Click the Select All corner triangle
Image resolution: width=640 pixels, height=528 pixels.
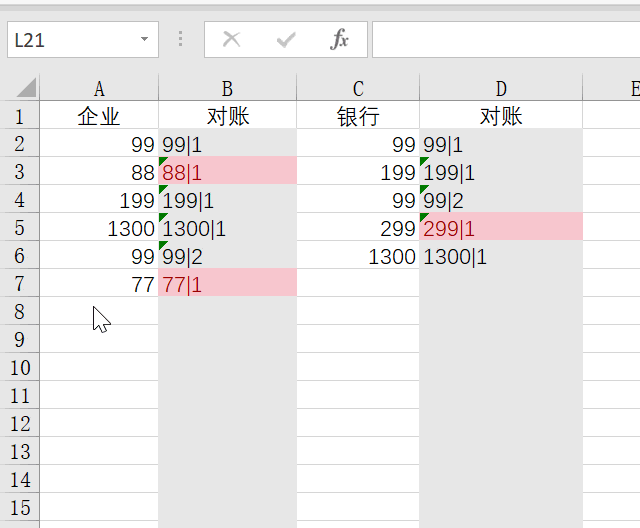27,87
